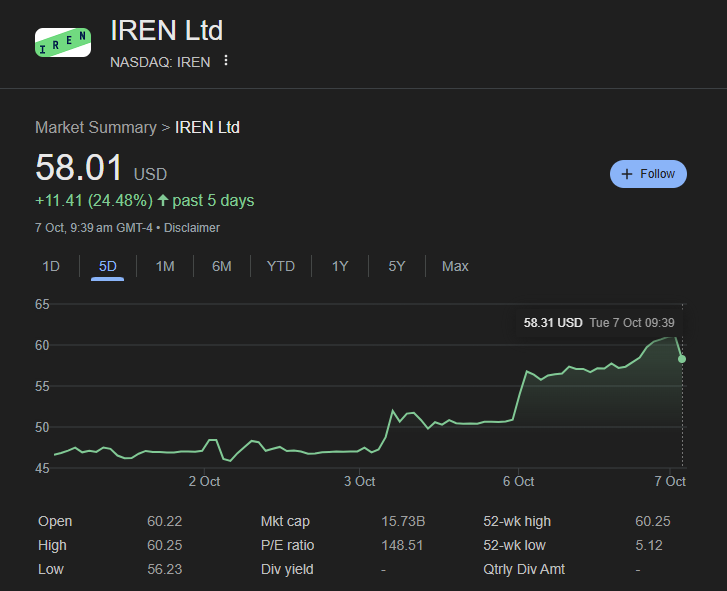Click the green upward arrow change indicator

pyautogui.click(x=163, y=201)
